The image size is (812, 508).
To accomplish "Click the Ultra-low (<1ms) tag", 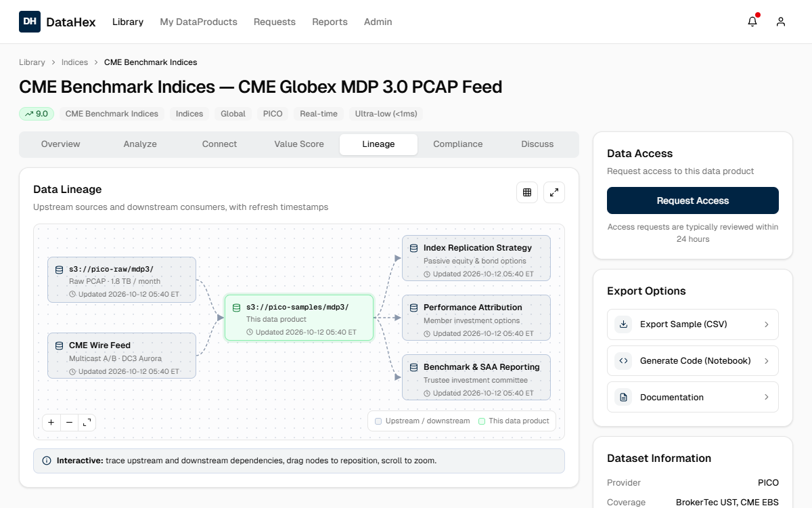I will (x=386, y=114).
